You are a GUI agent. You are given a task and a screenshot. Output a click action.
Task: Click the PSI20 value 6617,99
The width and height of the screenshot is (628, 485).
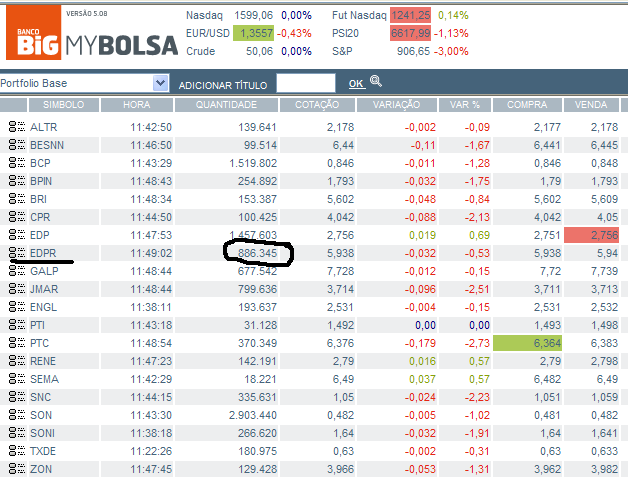pos(411,33)
